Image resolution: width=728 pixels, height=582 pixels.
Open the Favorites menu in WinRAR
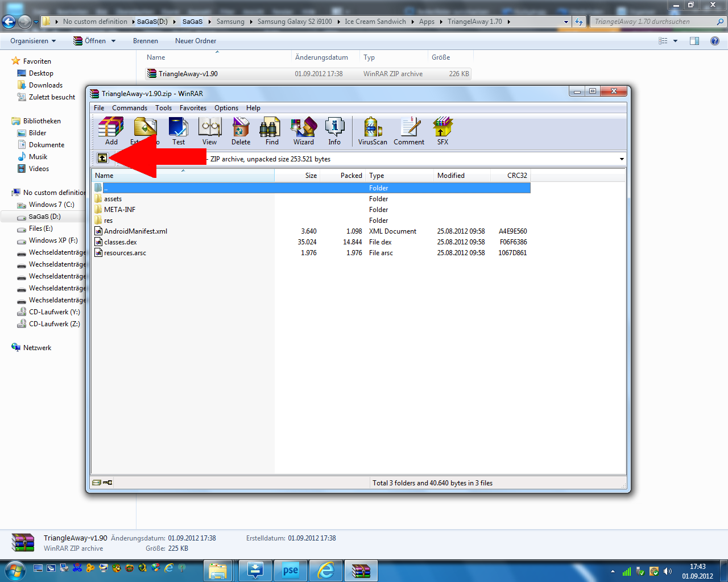point(193,108)
